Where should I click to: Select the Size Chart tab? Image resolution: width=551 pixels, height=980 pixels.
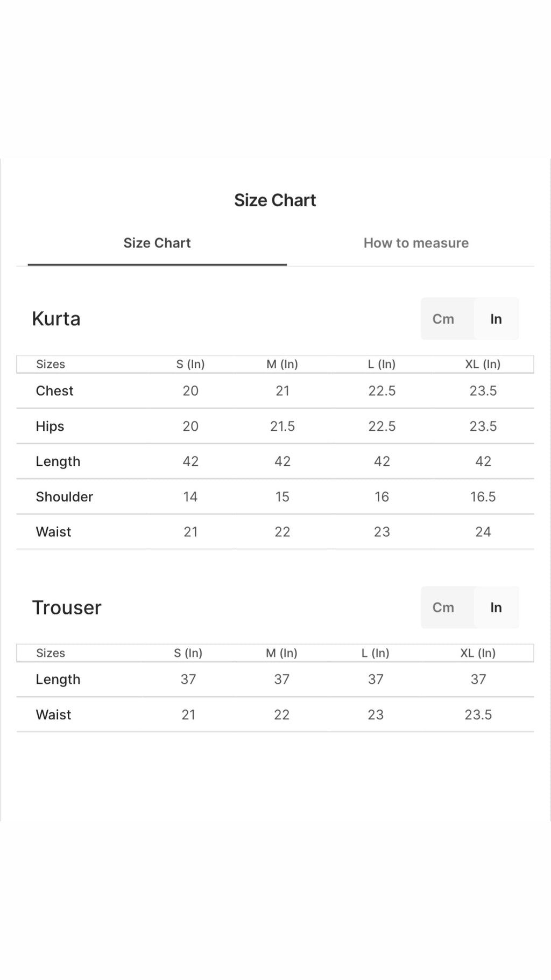click(157, 243)
